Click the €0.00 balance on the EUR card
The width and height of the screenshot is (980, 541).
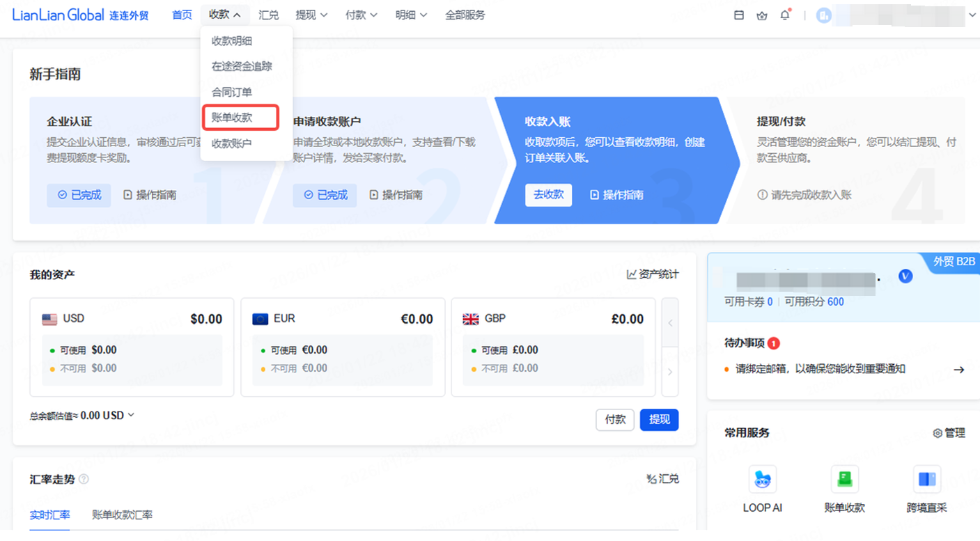coord(417,319)
